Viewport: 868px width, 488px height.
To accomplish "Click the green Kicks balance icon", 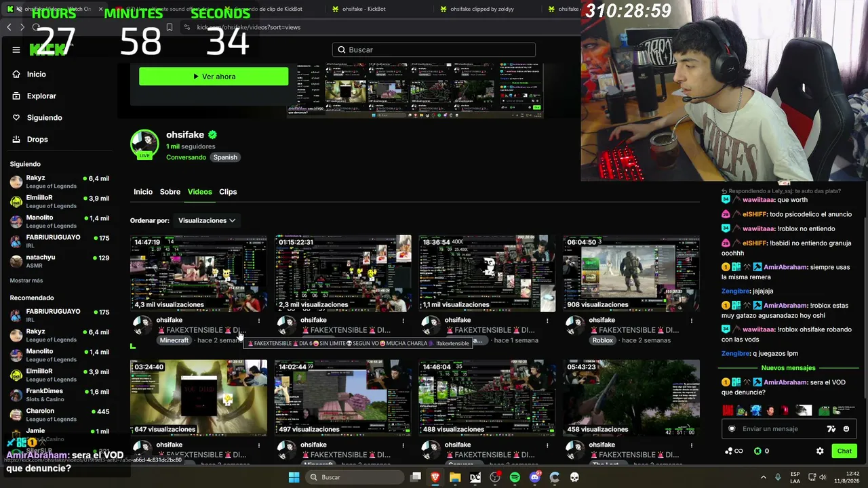I will pyautogui.click(x=757, y=451).
